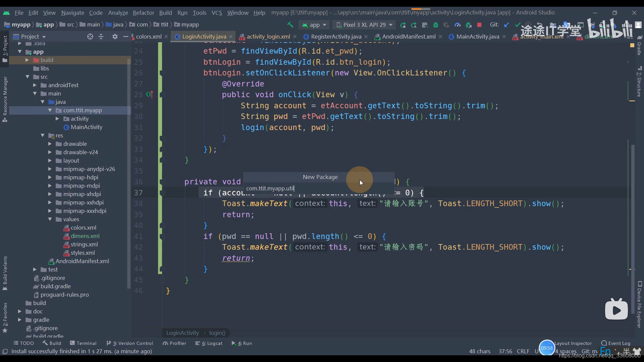Click Apply Code Changes icon in toolbar
This screenshot has height=362, width=644.
coord(425,25)
